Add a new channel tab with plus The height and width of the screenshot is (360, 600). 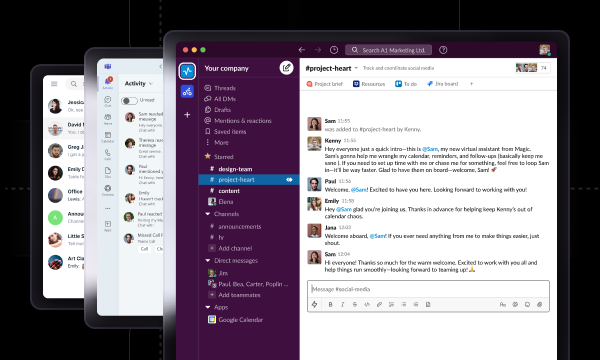471,84
